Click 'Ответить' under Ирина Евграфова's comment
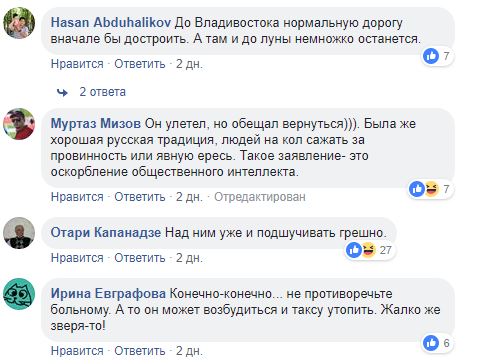This screenshot has width=484, height=364. 140,351
